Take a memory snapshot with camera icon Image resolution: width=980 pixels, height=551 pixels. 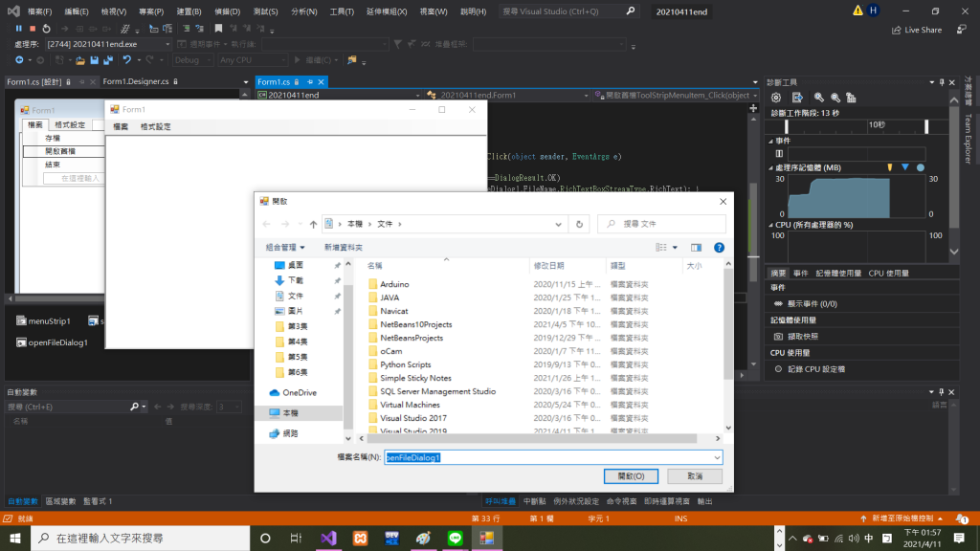[778, 336]
